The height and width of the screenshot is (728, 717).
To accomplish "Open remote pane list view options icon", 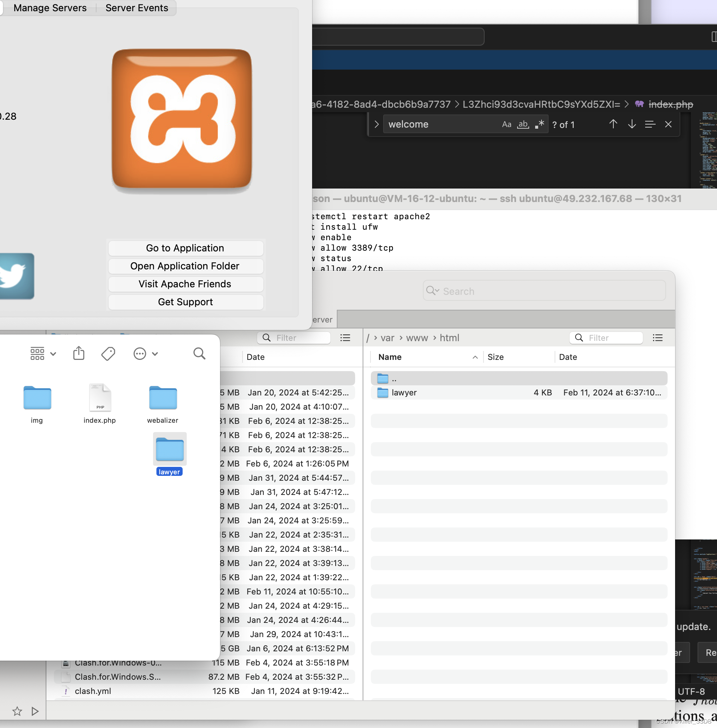I will click(x=657, y=338).
